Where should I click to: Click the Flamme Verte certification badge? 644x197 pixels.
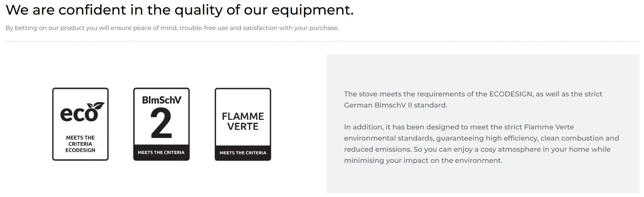click(243, 124)
